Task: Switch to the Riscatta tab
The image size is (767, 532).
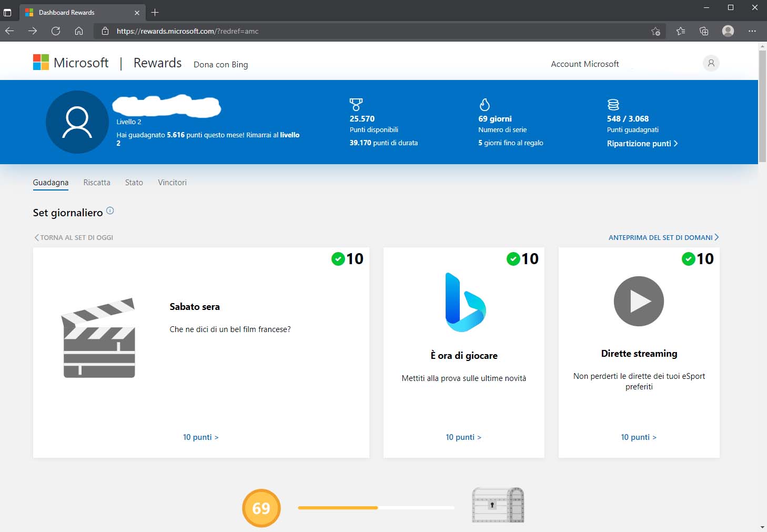Action: [x=97, y=183]
